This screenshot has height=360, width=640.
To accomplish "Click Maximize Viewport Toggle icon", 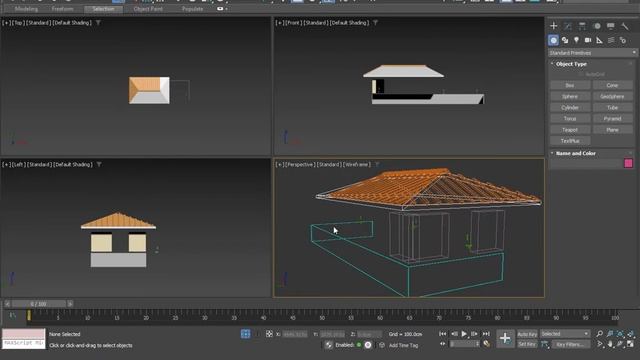I will click(631, 344).
